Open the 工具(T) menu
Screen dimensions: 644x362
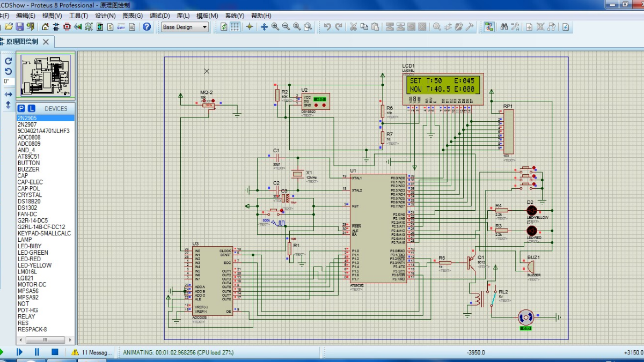coord(78,16)
